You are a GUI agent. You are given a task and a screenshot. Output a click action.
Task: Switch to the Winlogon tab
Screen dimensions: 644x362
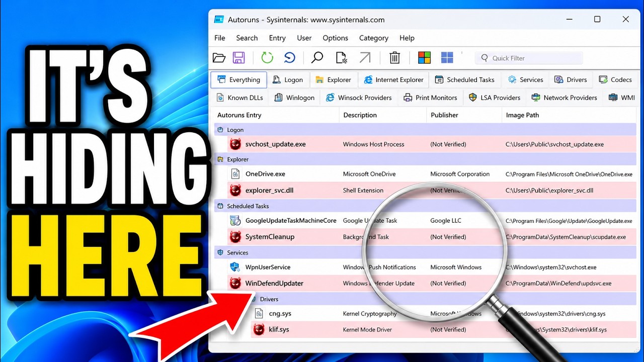coord(294,98)
